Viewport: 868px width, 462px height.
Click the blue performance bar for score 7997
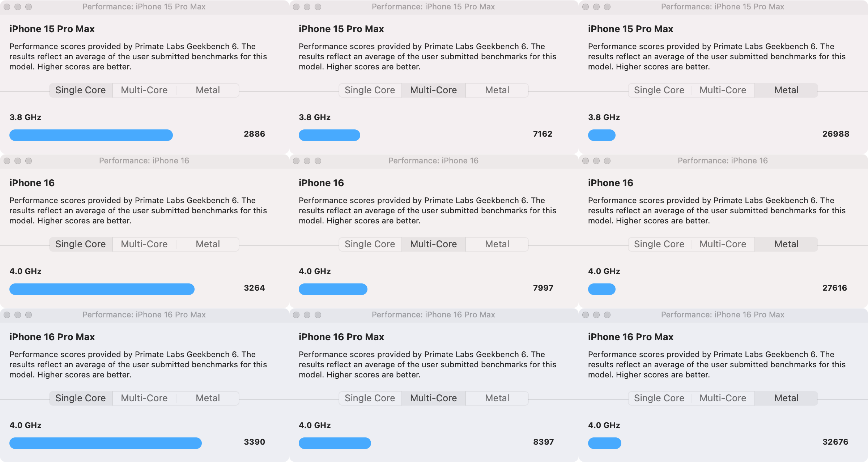(x=333, y=289)
